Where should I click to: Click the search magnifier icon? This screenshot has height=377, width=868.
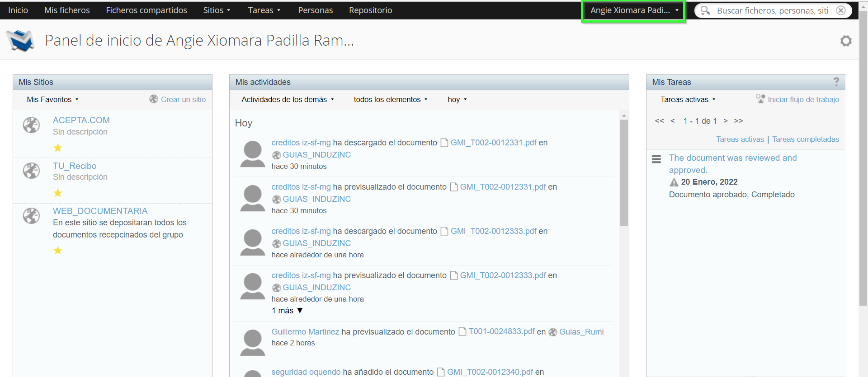click(705, 10)
